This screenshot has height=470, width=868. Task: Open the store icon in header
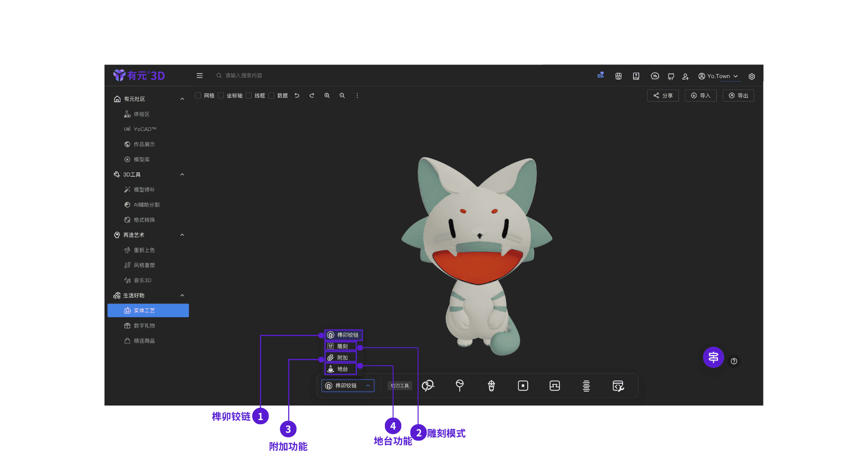[619, 76]
